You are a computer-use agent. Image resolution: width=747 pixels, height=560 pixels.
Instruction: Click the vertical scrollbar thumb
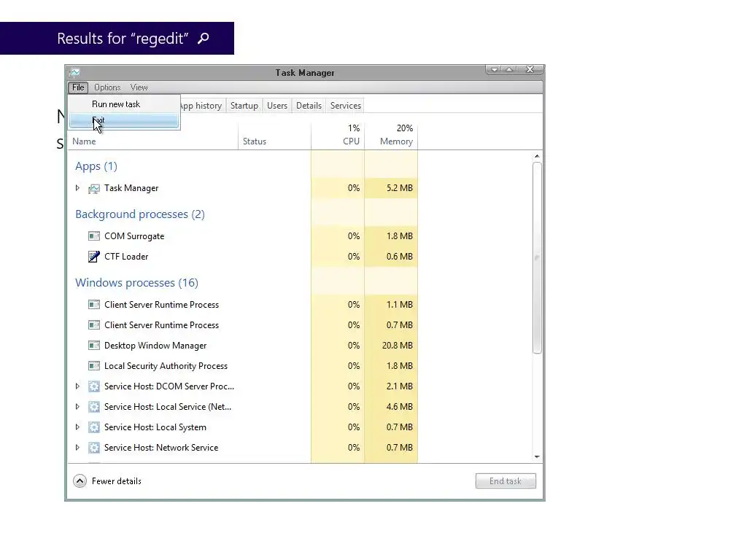coord(537,257)
